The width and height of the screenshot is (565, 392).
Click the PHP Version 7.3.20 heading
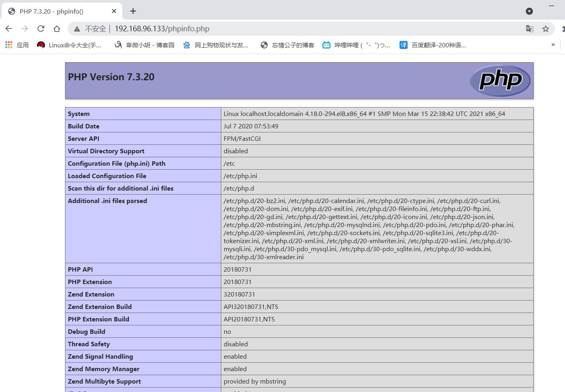pyautogui.click(x=111, y=77)
